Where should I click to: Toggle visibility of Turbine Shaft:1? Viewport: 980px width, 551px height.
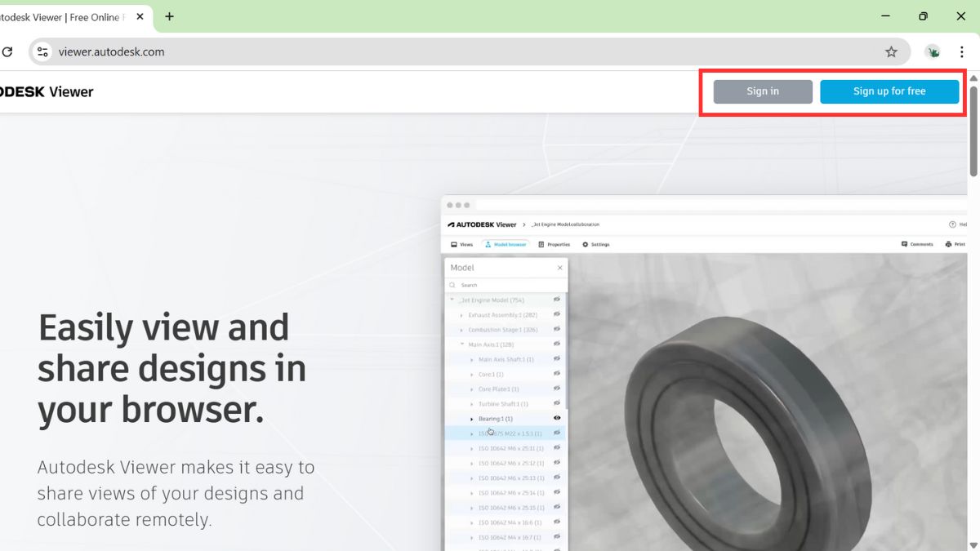[557, 402]
